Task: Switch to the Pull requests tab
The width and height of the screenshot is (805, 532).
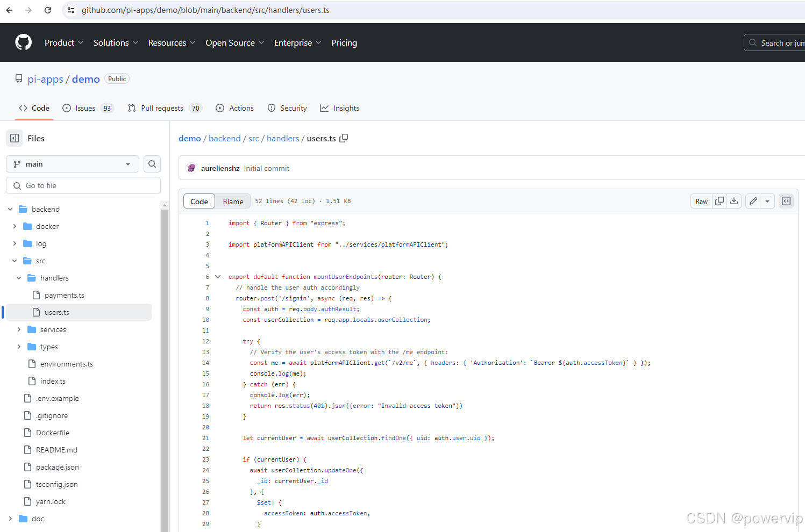Action: coord(165,108)
